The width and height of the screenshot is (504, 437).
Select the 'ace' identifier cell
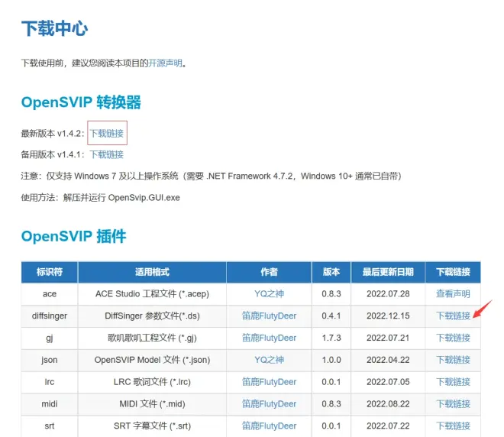(x=50, y=293)
